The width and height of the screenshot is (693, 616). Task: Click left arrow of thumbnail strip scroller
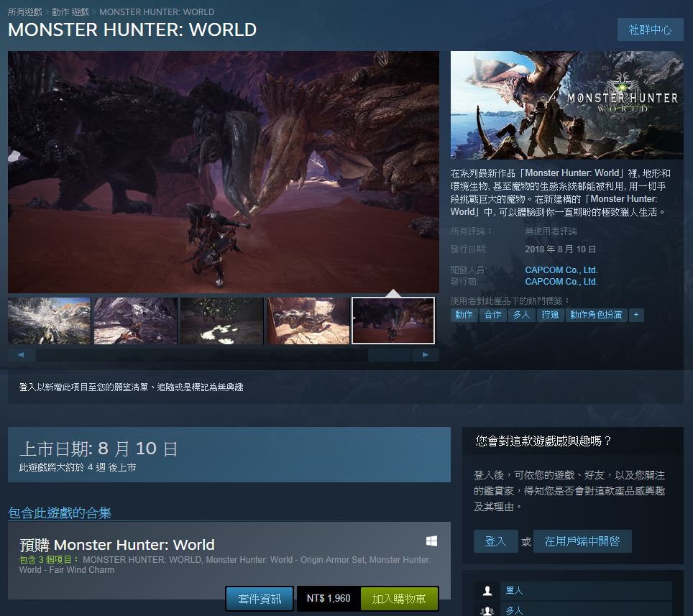point(22,355)
